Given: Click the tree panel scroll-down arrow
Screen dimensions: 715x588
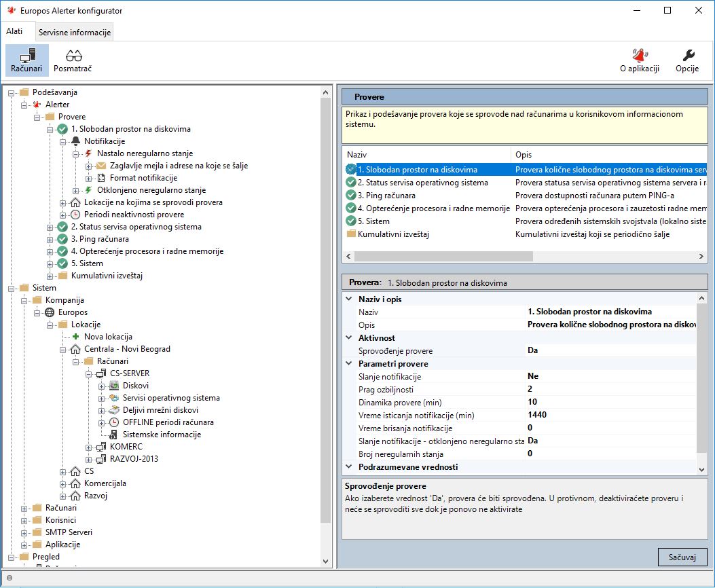Looking at the screenshot, I should point(325,561).
